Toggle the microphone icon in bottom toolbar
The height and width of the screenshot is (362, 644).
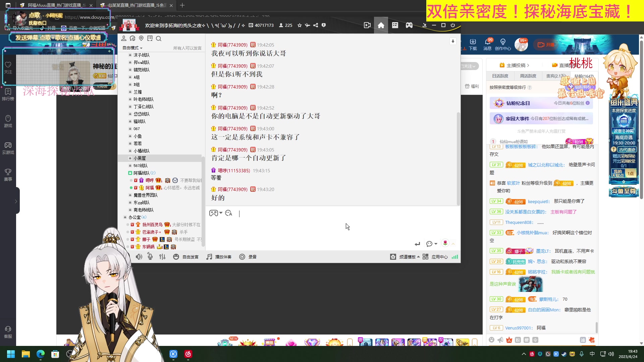point(150,257)
